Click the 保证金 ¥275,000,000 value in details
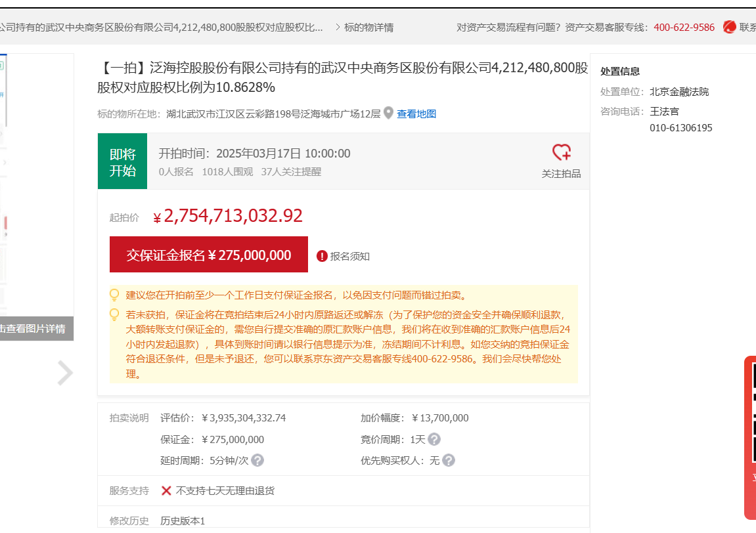The image size is (756, 533). (233, 440)
